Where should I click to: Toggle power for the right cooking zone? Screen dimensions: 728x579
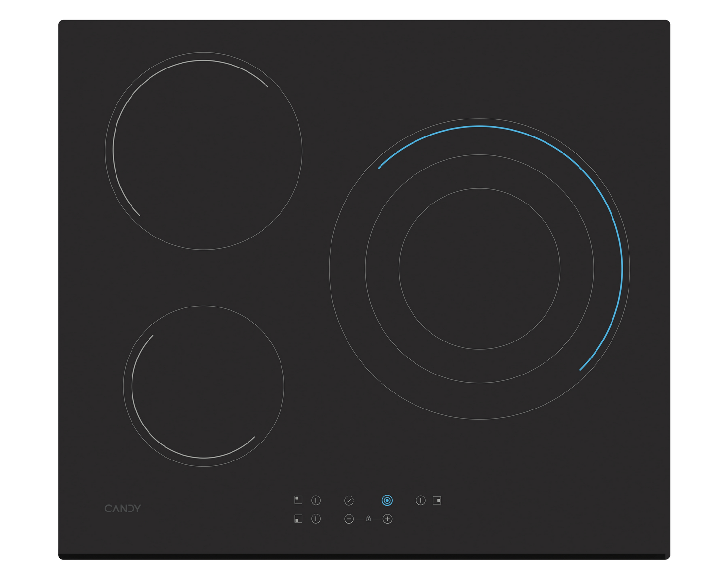421,500
